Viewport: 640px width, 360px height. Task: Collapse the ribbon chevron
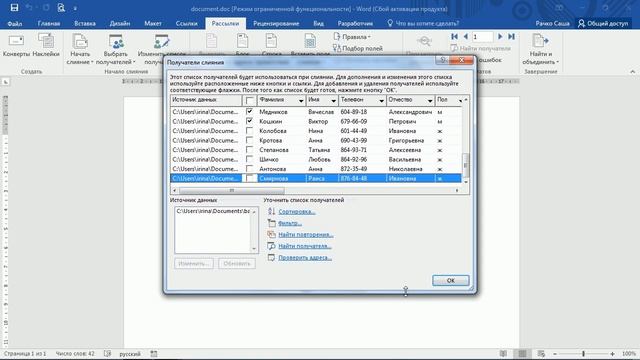(633, 71)
